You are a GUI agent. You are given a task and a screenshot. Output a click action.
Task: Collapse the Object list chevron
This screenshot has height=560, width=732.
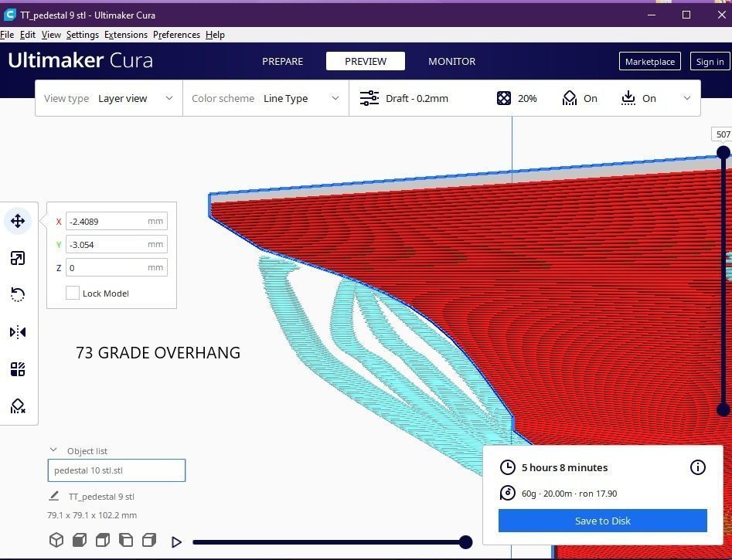(53, 450)
